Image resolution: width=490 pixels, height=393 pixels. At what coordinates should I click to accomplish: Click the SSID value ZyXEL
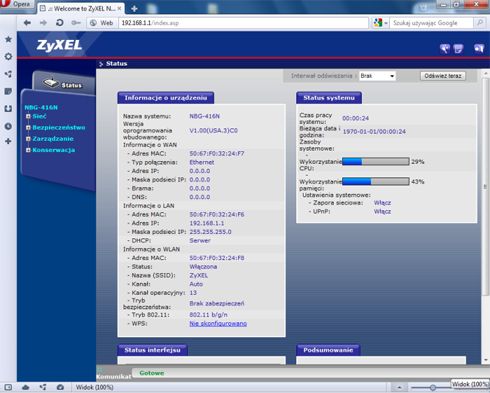click(x=198, y=275)
